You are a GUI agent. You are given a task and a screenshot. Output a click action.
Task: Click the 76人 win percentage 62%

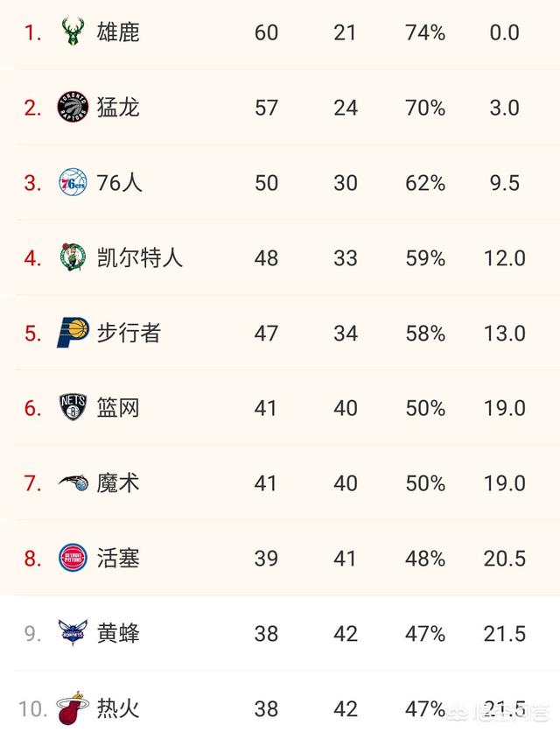click(425, 182)
